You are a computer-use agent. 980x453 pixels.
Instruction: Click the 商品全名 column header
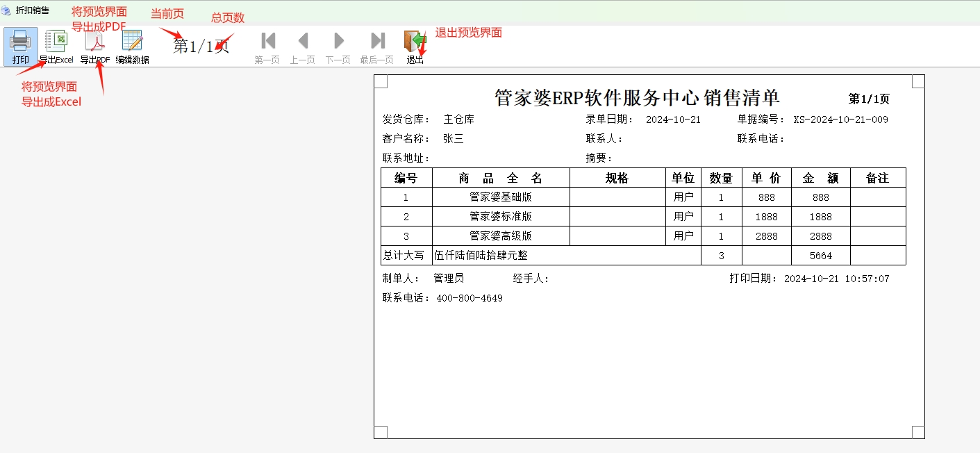click(501, 178)
